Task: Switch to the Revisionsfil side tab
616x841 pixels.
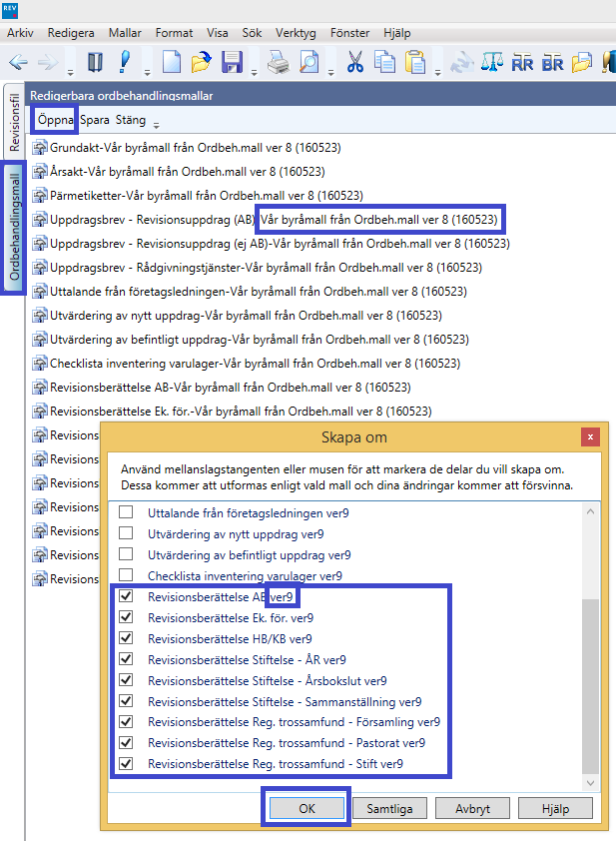Action: [x=14, y=120]
